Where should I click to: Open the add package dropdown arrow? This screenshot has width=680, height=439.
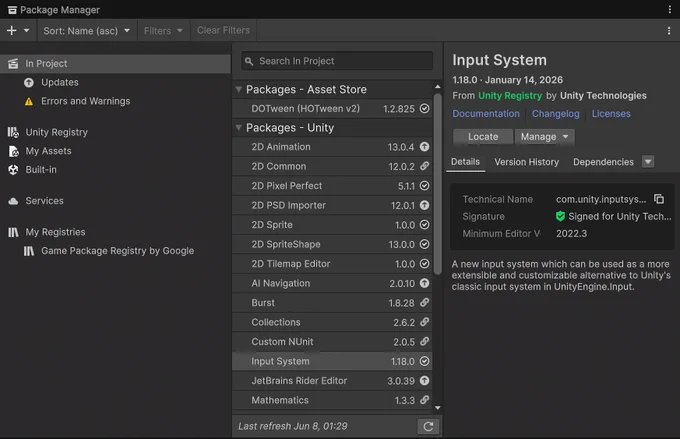tap(26, 30)
